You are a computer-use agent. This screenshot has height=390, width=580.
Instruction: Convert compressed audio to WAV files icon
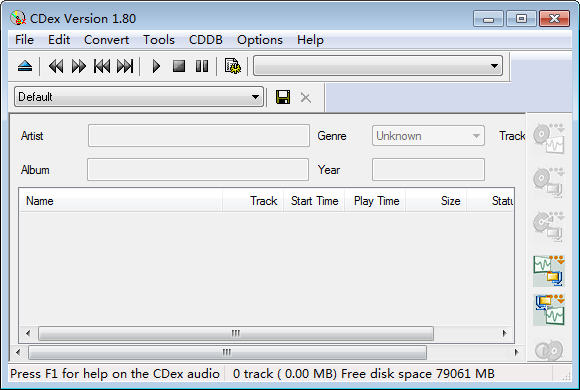(549, 310)
